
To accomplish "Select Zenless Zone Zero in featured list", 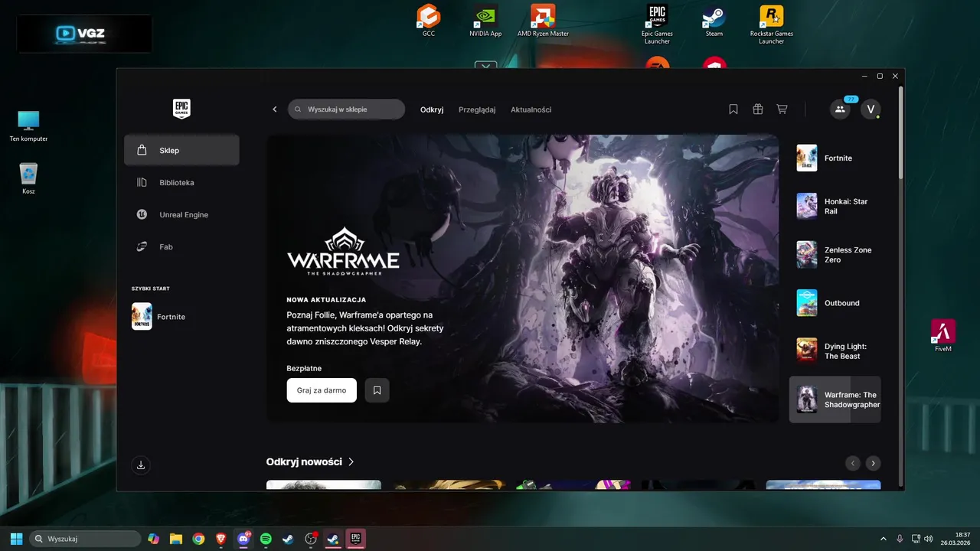I will click(835, 255).
